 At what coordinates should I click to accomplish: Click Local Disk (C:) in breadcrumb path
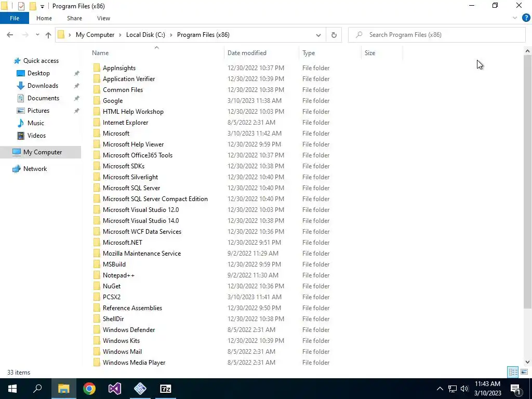pyautogui.click(x=145, y=35)
